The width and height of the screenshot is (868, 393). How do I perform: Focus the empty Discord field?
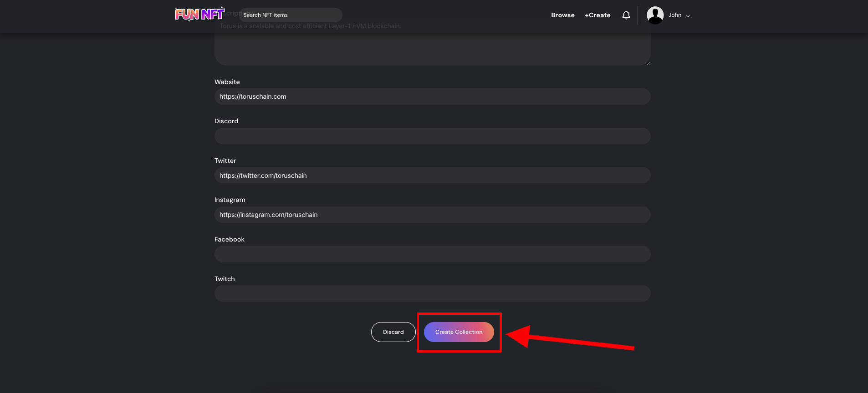point(432,136)
